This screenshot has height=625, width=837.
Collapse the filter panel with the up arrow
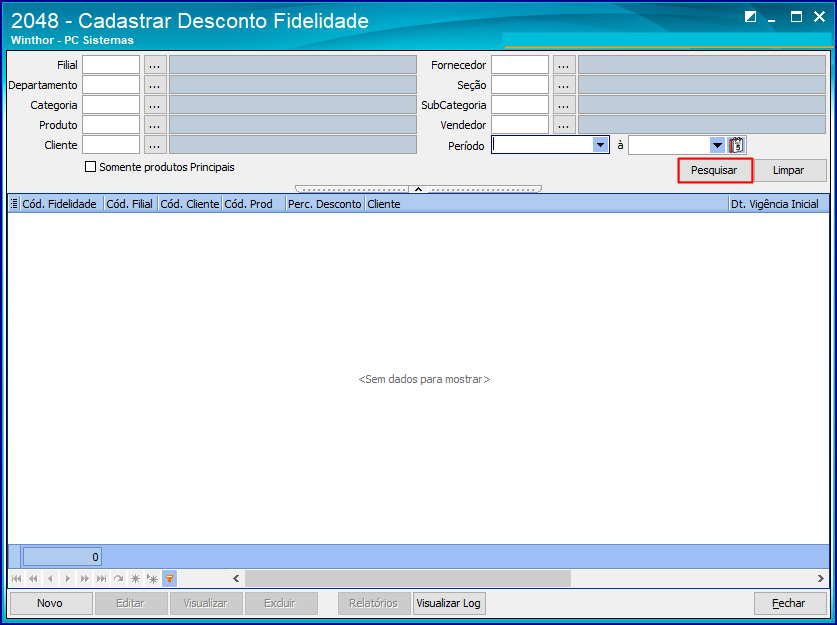coord(418,189)
